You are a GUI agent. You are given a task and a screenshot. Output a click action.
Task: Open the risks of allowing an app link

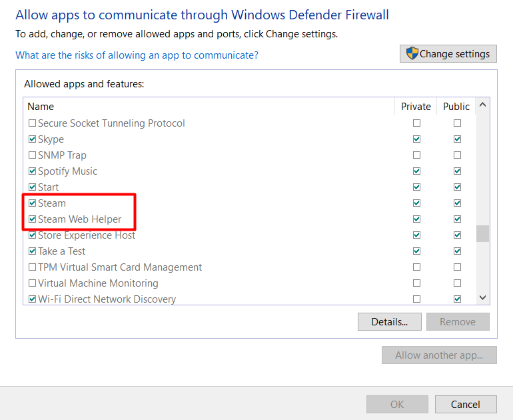click(137, 55)
